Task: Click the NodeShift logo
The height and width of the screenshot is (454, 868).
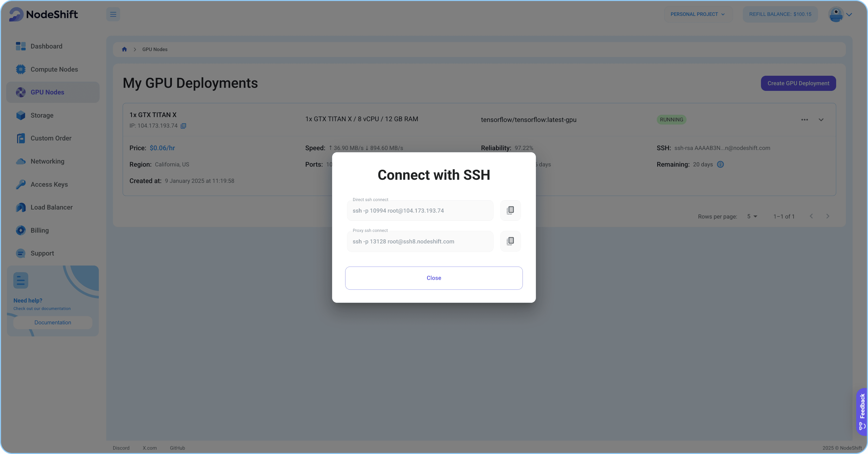Action: point(43,14)
